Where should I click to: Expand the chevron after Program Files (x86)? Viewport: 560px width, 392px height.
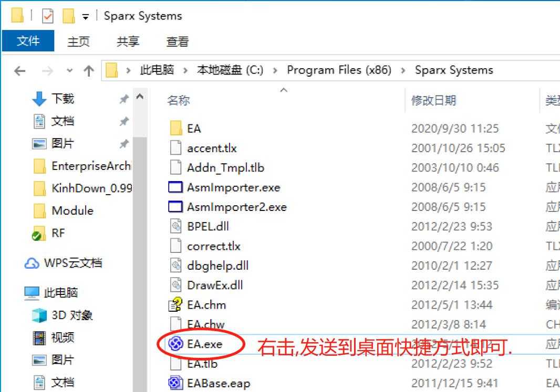(x=403, y=70)
